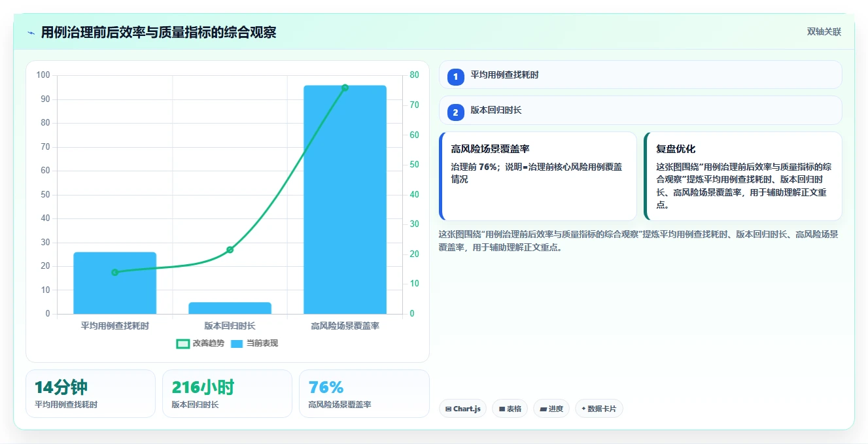Toggle the 改善趋势 legend entry
This screenshot has width=868, height=444.
pyautogui.click(x=200, y=343)
